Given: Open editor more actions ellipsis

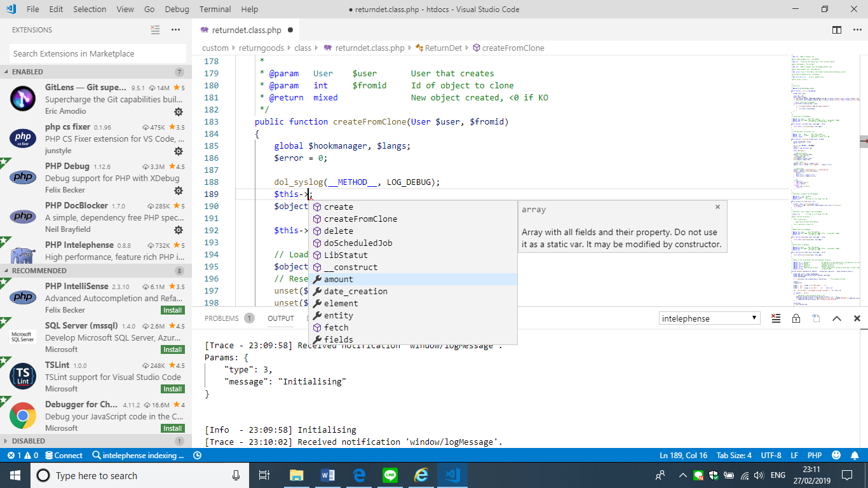Looking at the screenshot, I should pyautogui.click(x=856, y=30).
